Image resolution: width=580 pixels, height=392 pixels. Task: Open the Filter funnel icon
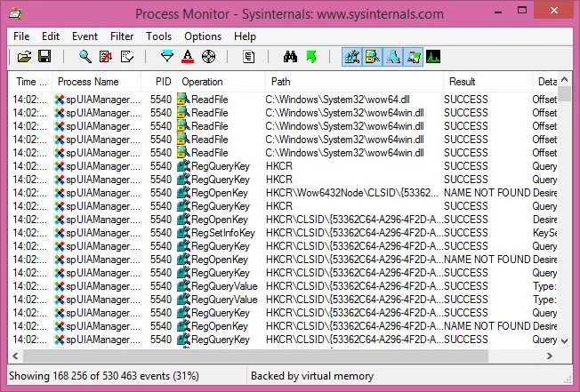(x=167, y=57)
